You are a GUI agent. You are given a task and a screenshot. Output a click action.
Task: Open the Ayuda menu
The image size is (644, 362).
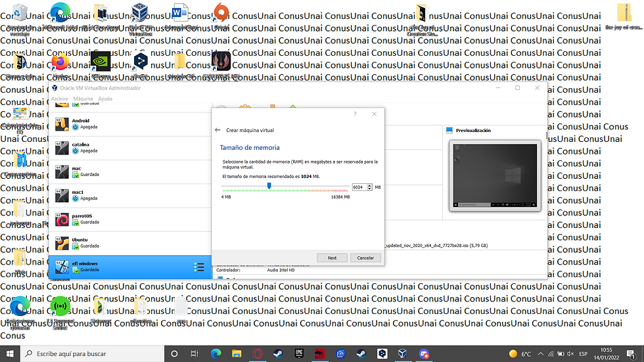click(x=105, y=99)
